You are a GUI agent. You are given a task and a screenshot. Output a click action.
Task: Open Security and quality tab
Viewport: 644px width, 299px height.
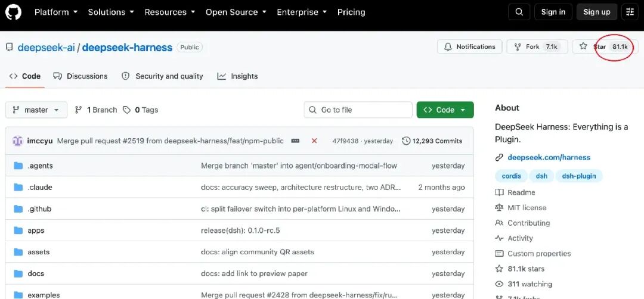tap(162, 76)
